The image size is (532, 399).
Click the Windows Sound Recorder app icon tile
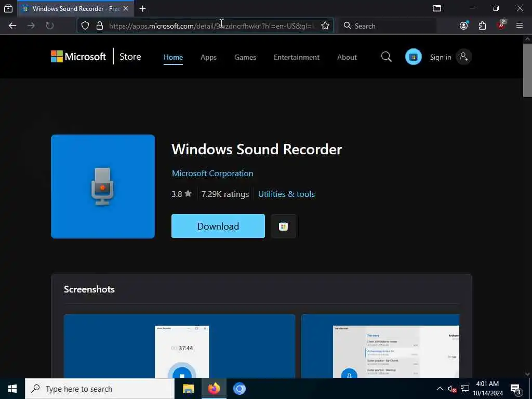(103, 187)
